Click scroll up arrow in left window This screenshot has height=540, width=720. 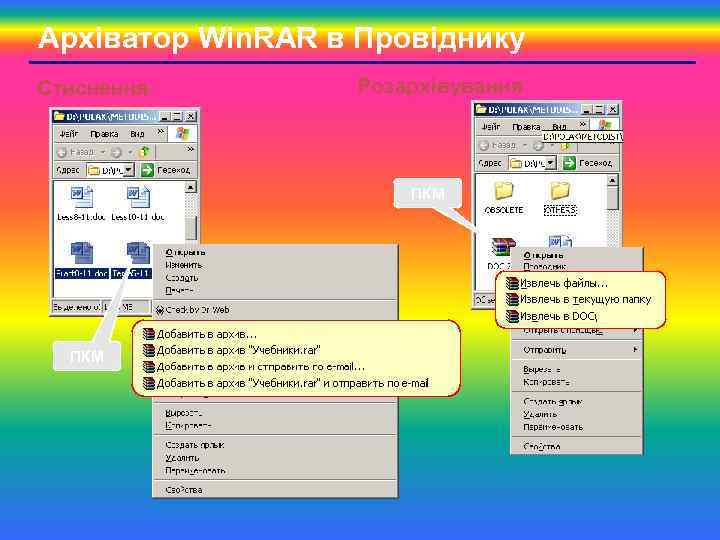click(x=190, y=187)
